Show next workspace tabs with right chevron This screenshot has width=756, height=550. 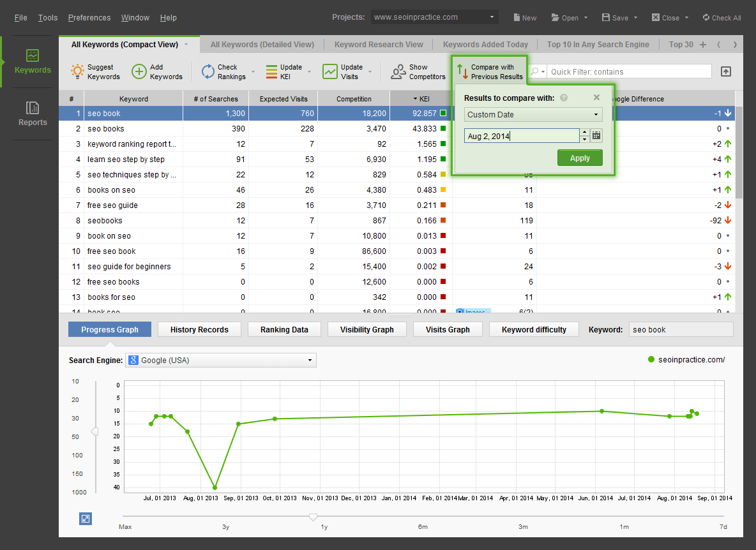(735, 45)
